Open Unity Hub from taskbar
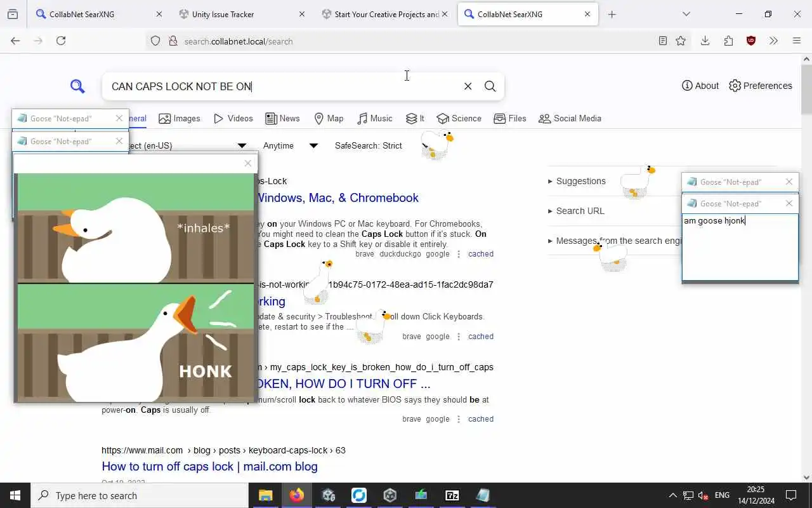This screenshot has height=508, width=812. tap(390, 495)
